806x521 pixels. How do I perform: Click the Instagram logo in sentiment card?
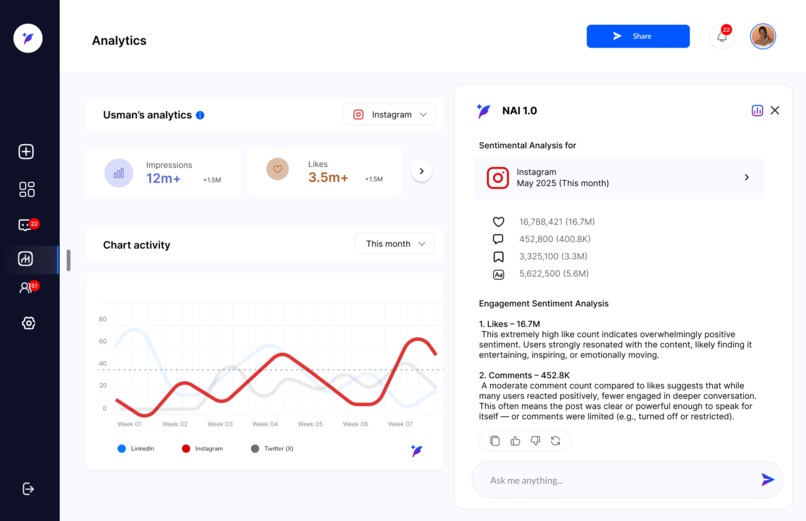[x=498, y=178]
